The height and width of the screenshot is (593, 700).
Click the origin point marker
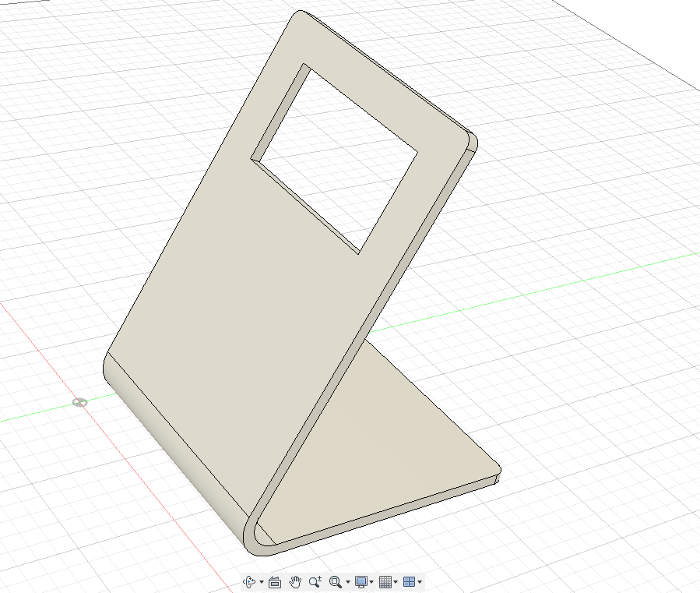[x=79, y=403]
